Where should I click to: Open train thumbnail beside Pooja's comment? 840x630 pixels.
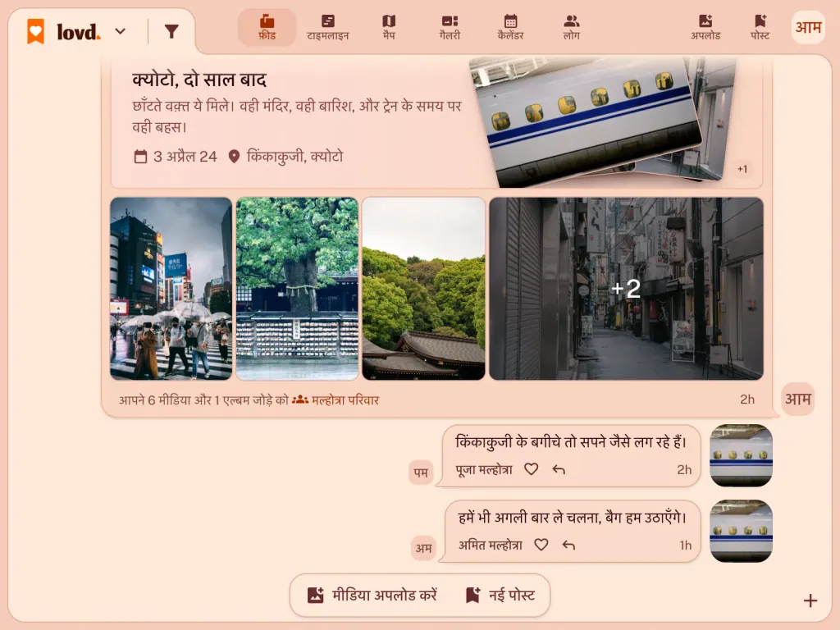741,455
